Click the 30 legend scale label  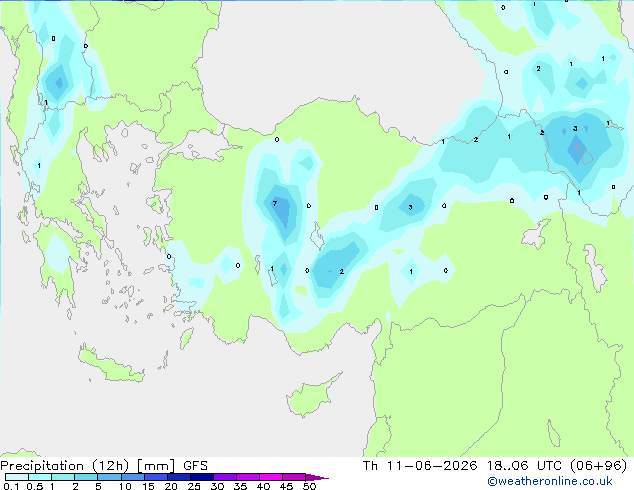pos(217,486)
